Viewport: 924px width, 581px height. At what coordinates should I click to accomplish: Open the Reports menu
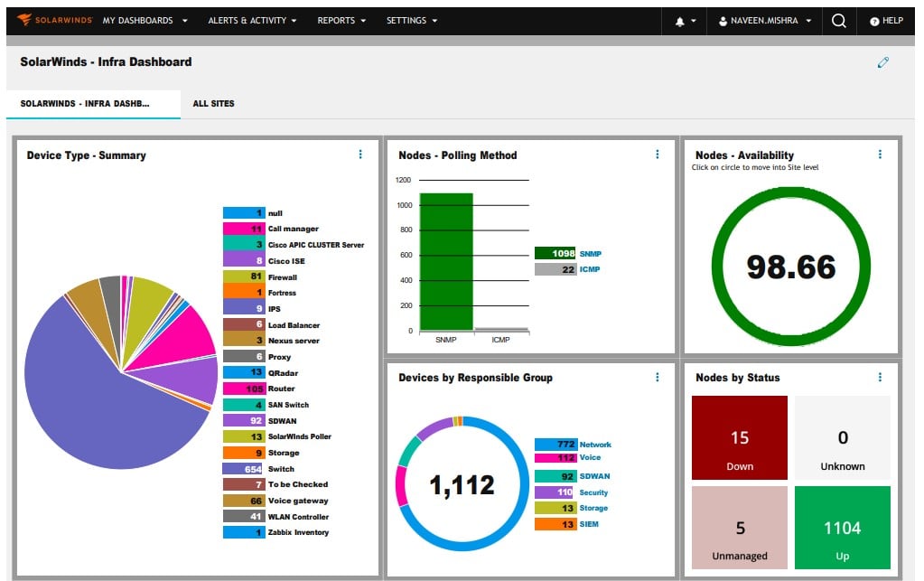point(341,21)
